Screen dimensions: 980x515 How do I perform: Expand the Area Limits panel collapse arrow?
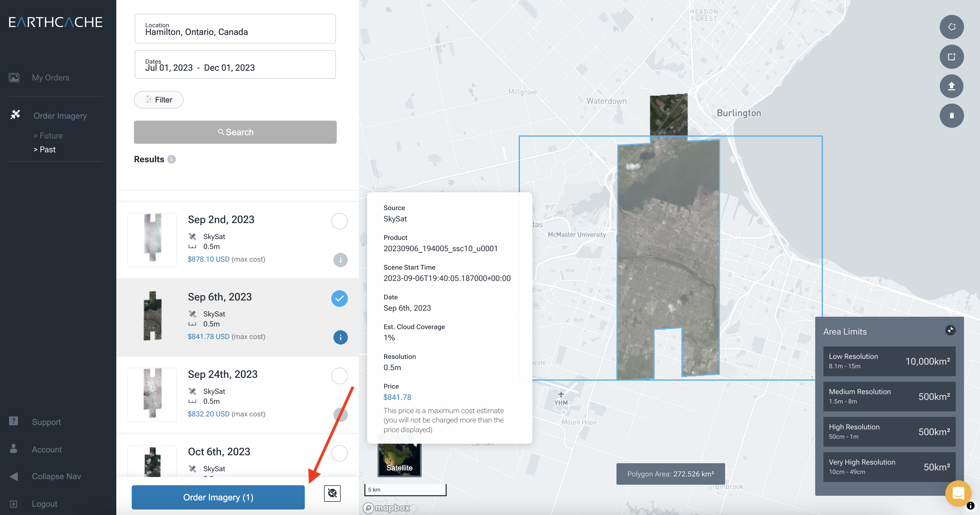coord(950,330)
